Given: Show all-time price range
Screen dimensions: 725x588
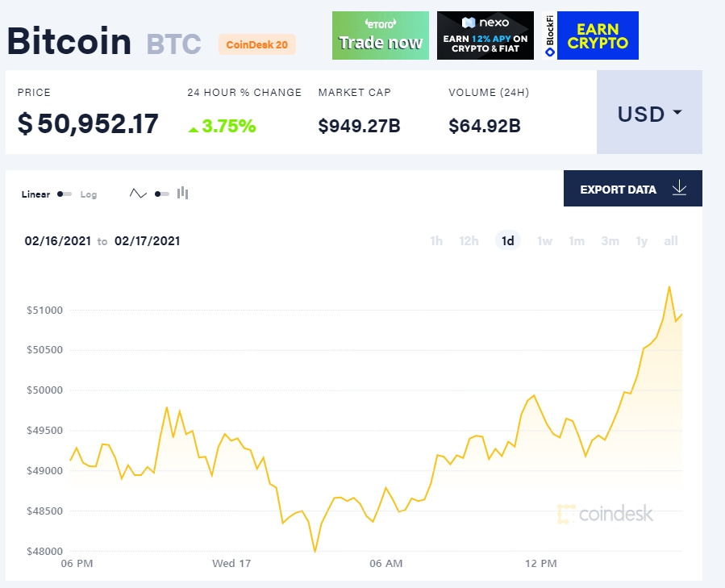Looking at the screenshot, I should 670,241.
